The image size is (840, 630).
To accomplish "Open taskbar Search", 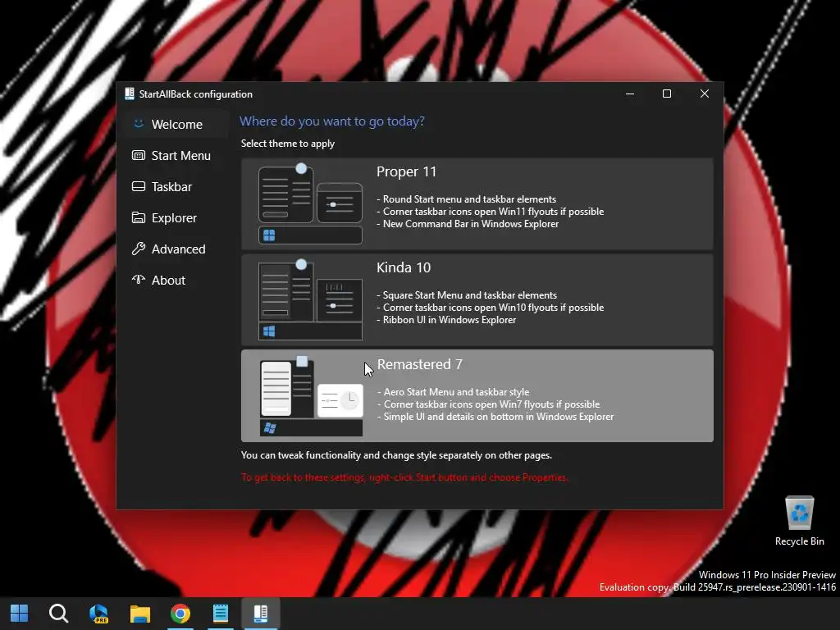I will pos(58,614).
